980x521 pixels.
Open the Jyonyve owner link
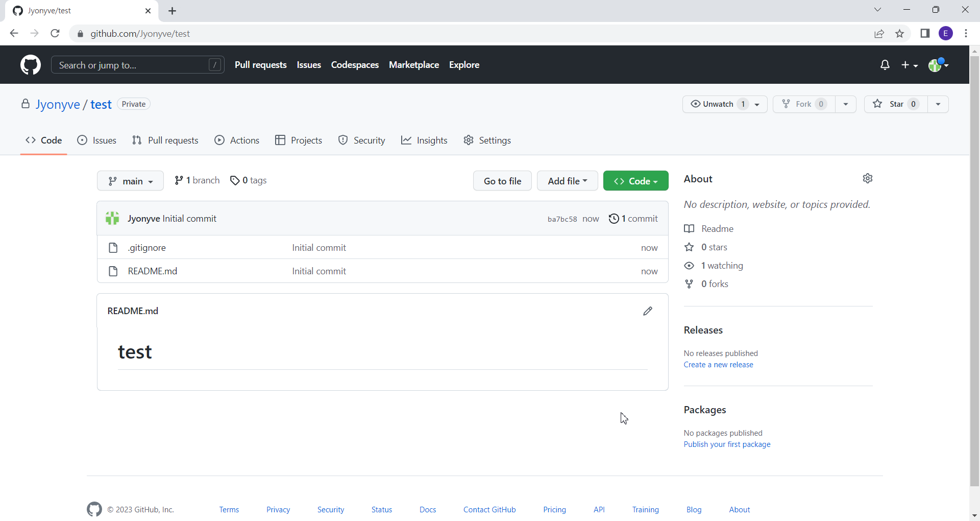coord(58,104)
